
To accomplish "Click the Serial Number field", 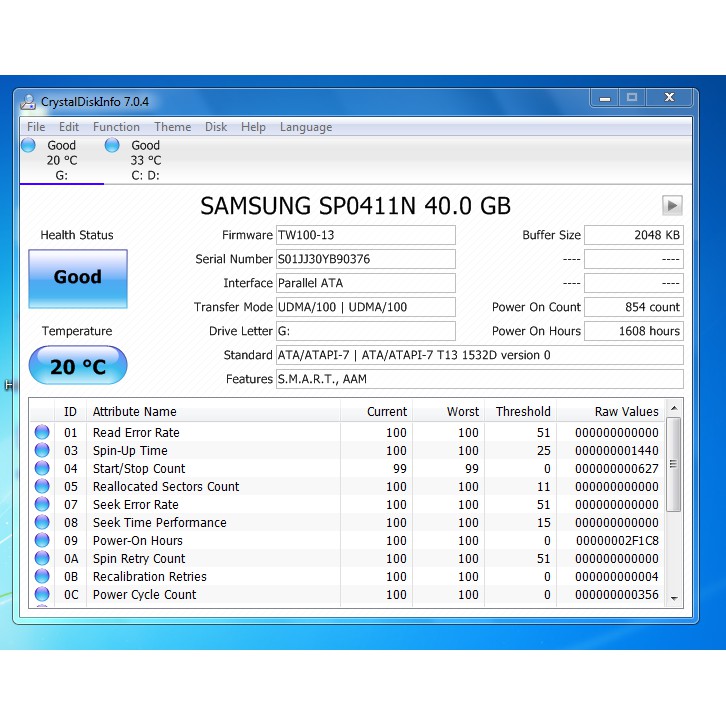I will pyautogui.click(x=366, y=259).
